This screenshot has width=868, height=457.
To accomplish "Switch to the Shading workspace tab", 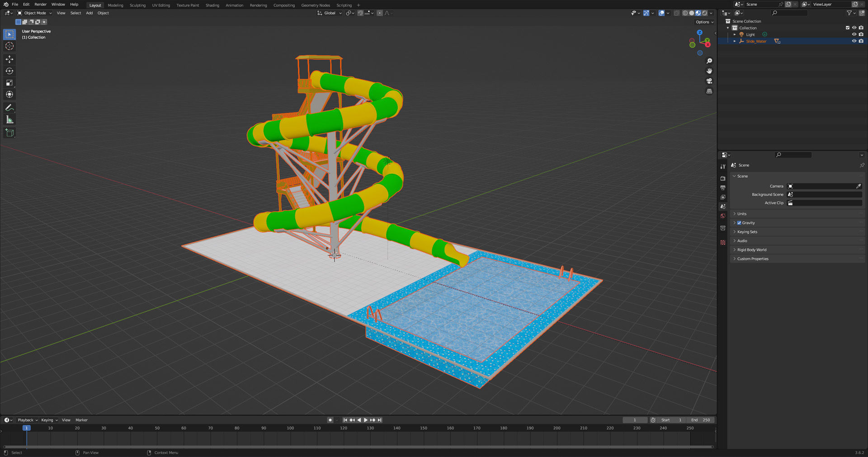I will point(212,5).
